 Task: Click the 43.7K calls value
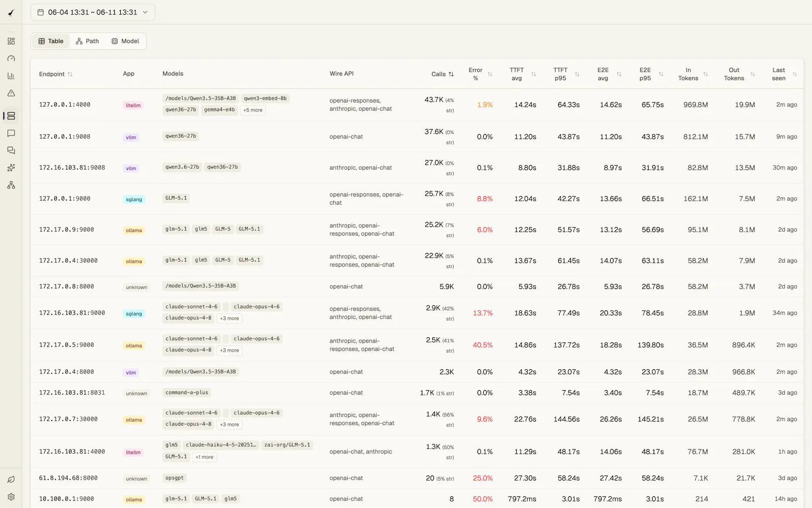click(x=434, y=100)
